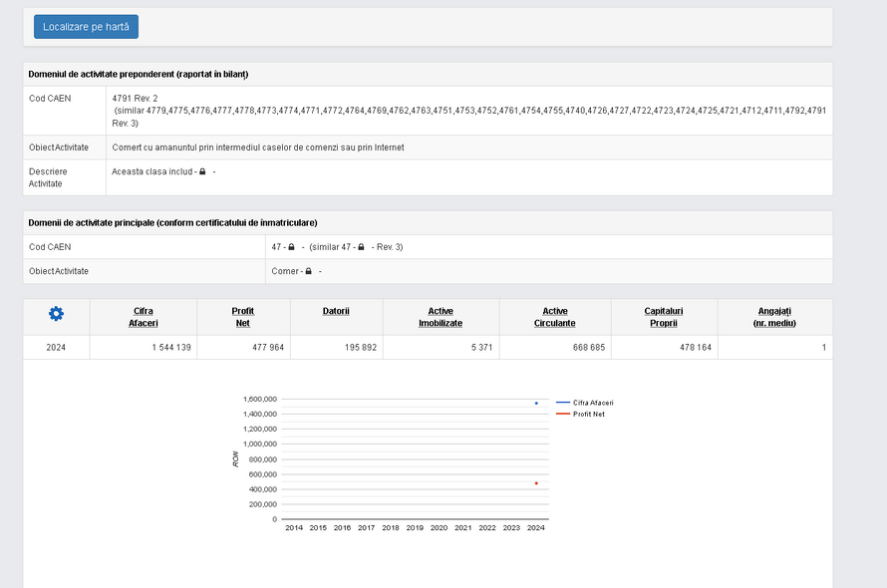
Task: Choose the Angajați (nr. mediu) column header
Action: click(774, 317)
